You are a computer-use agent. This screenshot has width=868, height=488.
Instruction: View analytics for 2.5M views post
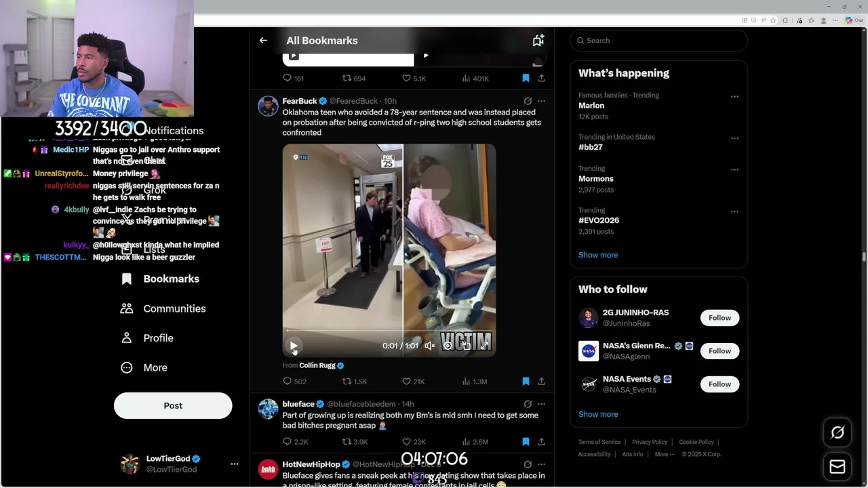(475, 442)
